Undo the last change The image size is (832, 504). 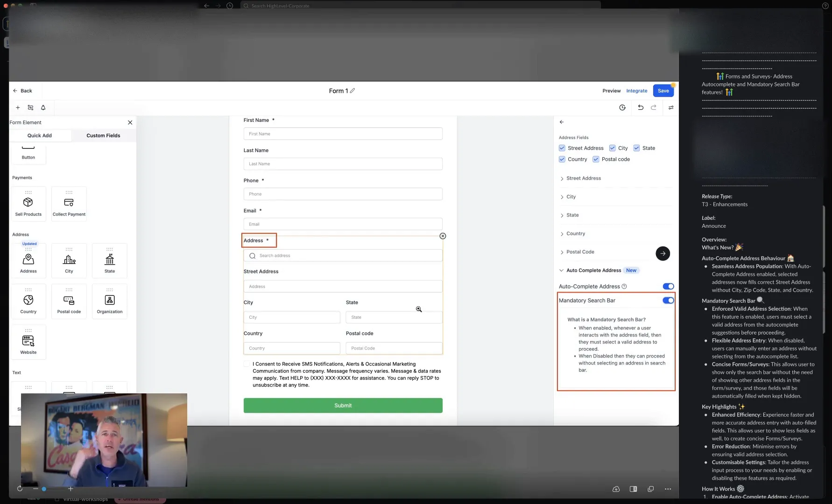641,107
